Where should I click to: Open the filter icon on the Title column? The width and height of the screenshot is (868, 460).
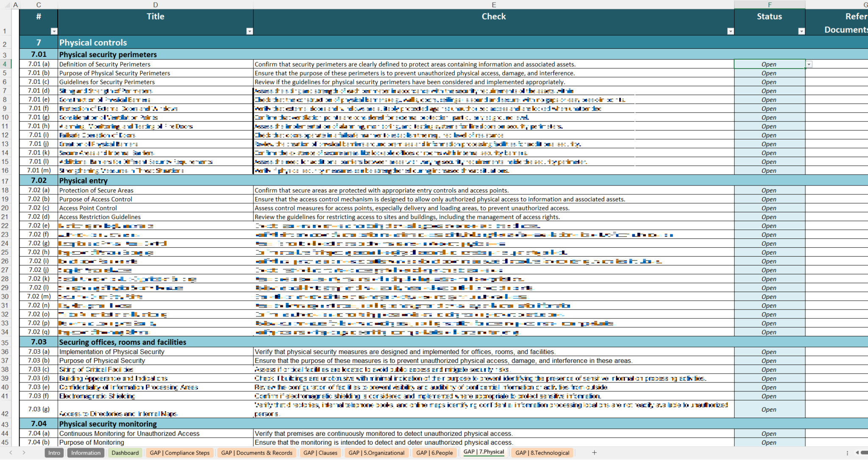click(x=250, y=31)
